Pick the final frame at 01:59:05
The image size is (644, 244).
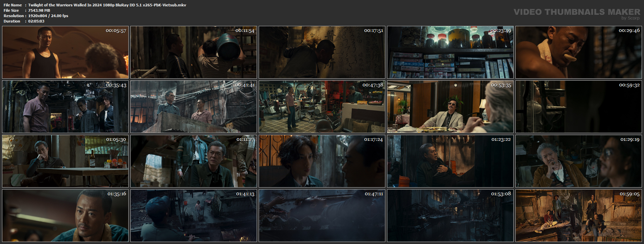[578, 215]
